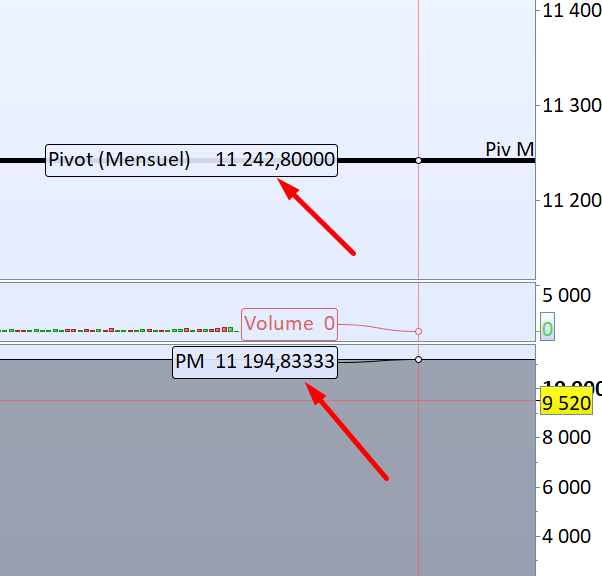Click the cursor point on the Pivot line

(x=418, y=161)
